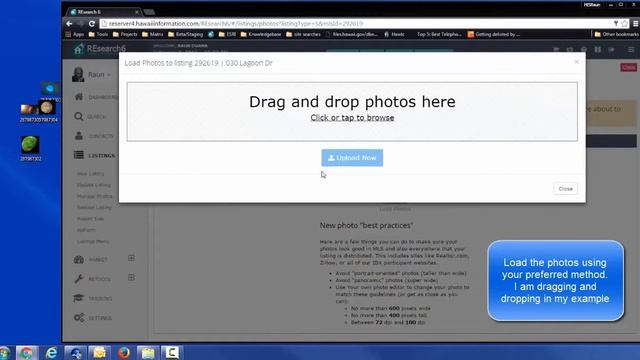
Task: Bookmark this page with the star icon
Action: [x=624, y=24]
